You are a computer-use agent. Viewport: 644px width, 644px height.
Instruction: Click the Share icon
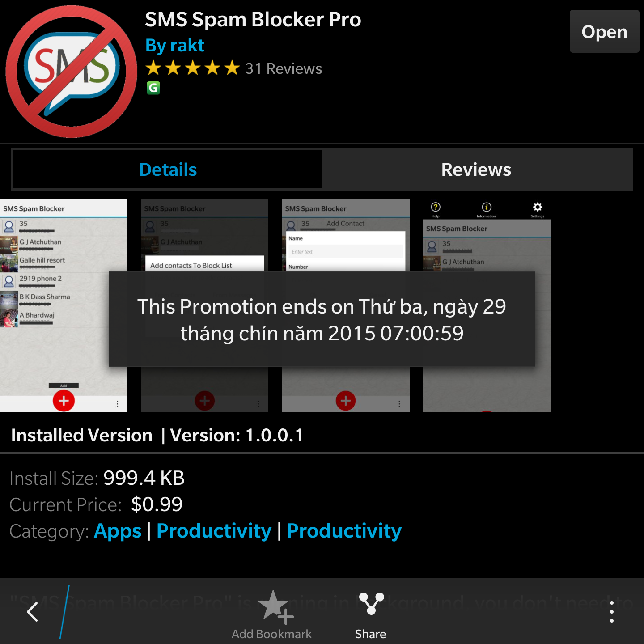tap(371, 604)
